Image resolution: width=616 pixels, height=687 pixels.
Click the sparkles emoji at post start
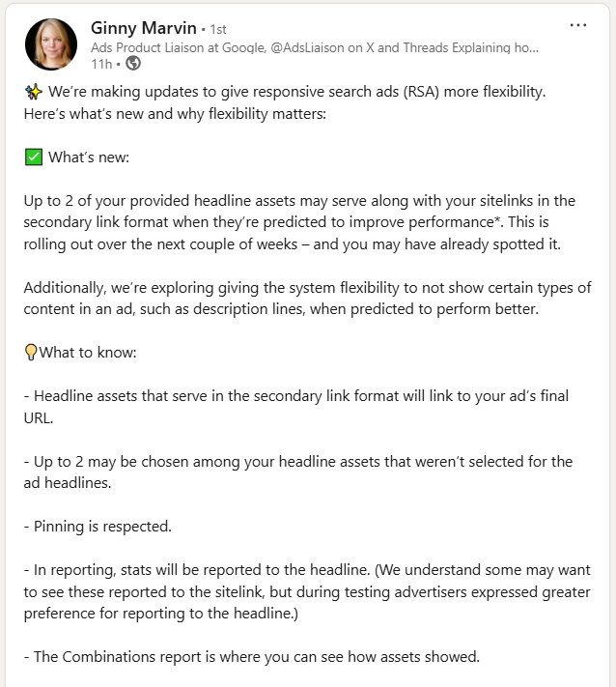[x=34, y=92]
